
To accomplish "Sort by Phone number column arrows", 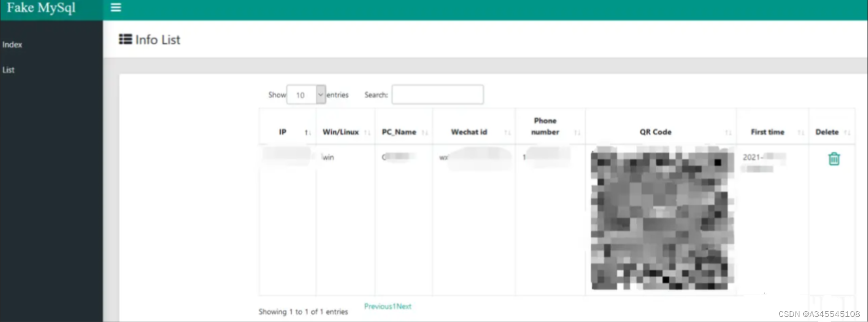I will [x=577, y=133].
